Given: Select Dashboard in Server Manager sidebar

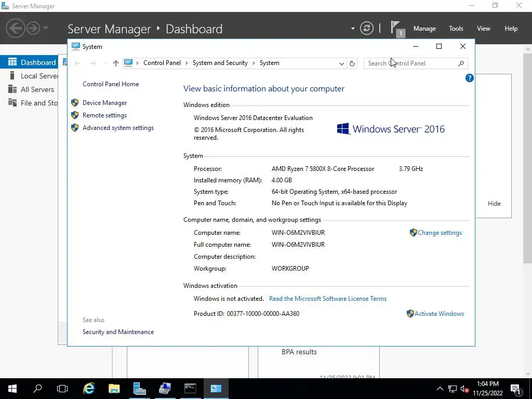Looking at the screenshot, I should [x=29, y=62].
